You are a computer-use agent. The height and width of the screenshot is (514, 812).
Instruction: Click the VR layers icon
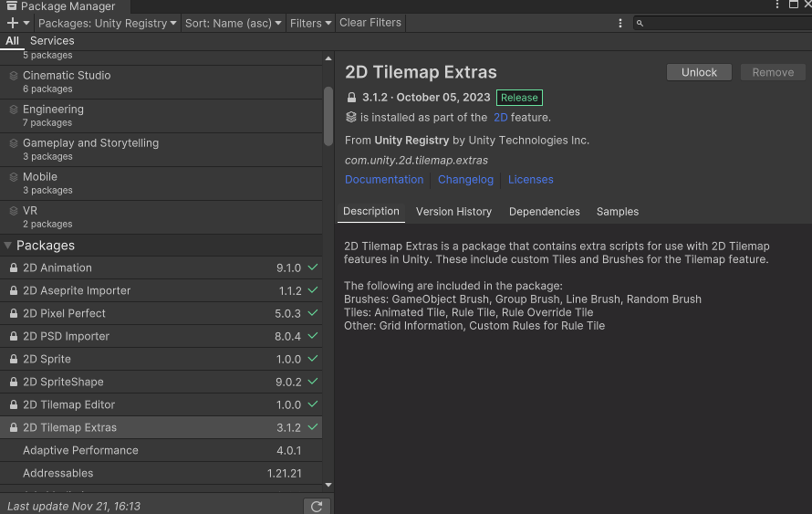pyautogui.click(x=14, y=211)
